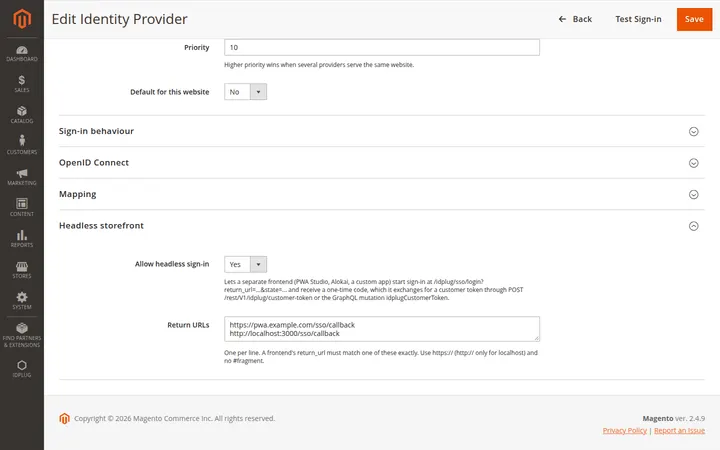This screenshot has width=720, height=450.
Task: Open Find Partners & Extensions in the sidebar
Action: [x=22, y=335]
